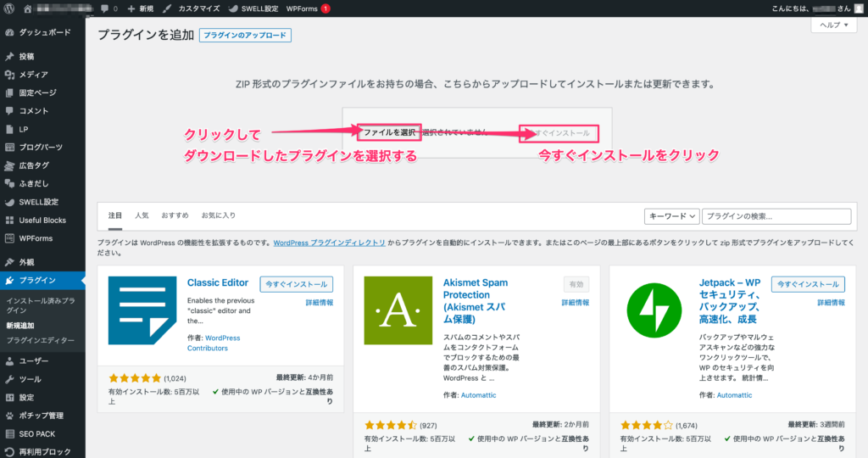Open SWELL設定 in admin bar
This screenshot has height=458, width=868.
point(253,8)
